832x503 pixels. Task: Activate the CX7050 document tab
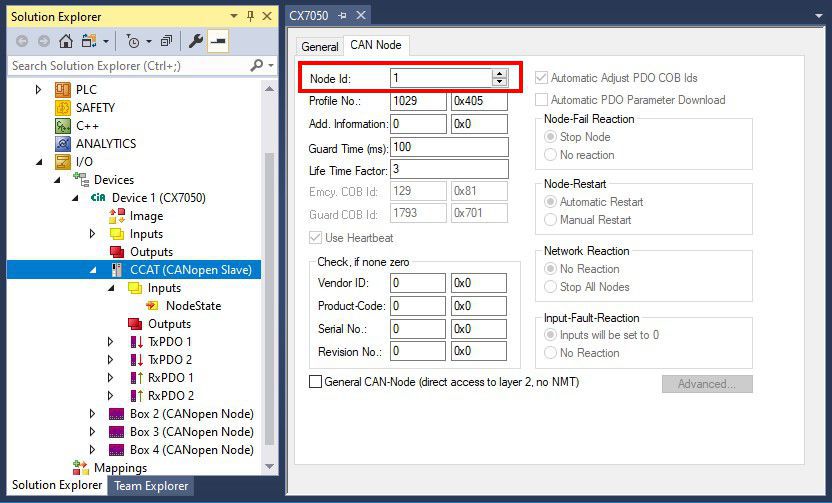click(x=309, y=16)
